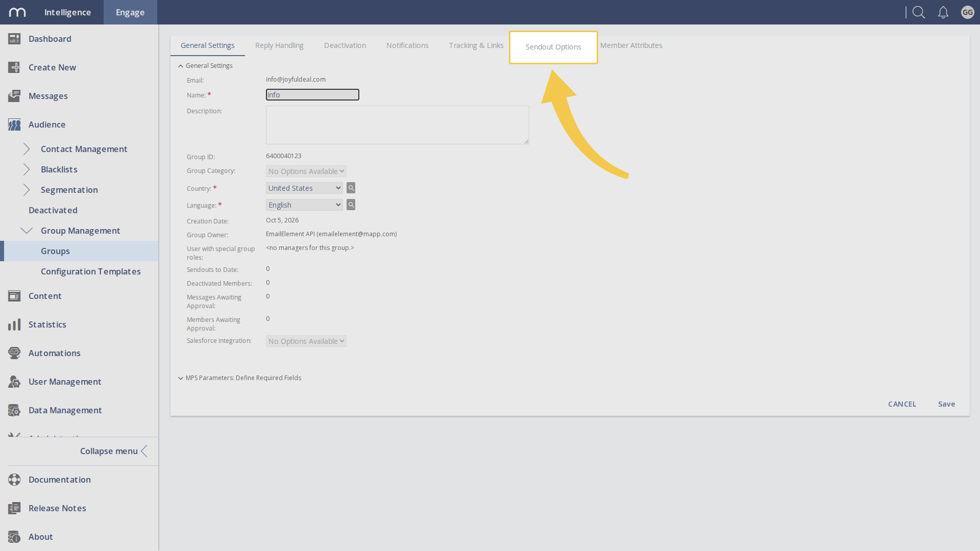Click the Statistics bar chart icon
This screenshot has height=551, width=980.
click(x=14, y=324)
